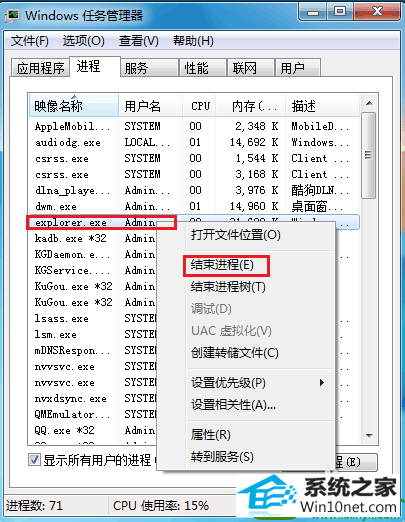Select the QQ.exe *32 process

[x=64, y=430]
